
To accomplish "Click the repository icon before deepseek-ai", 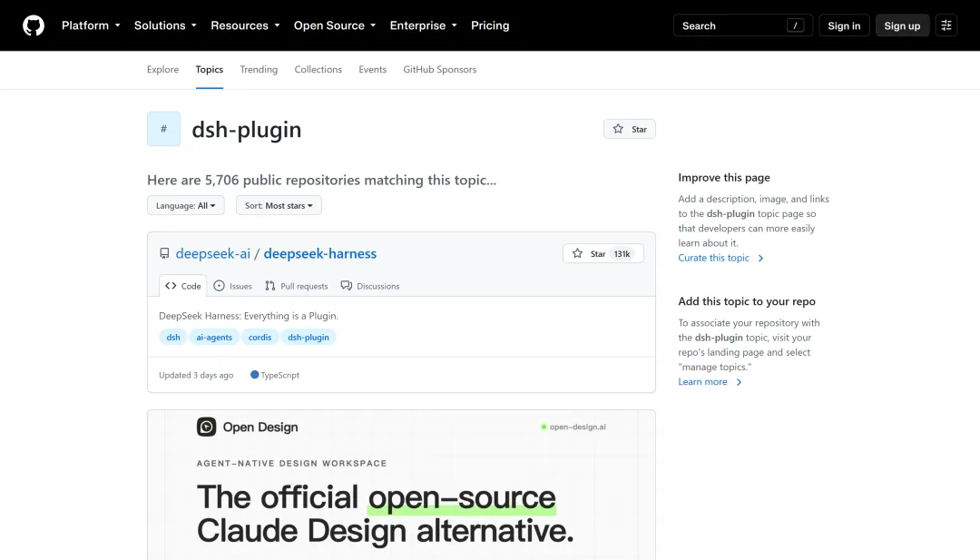I will pyautogui.click(x=164, y=253).
